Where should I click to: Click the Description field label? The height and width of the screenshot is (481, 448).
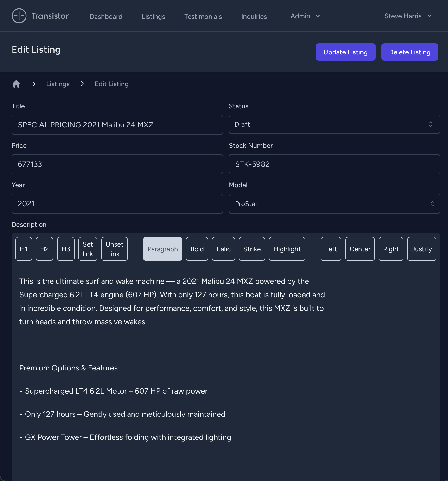coord(29,225)
